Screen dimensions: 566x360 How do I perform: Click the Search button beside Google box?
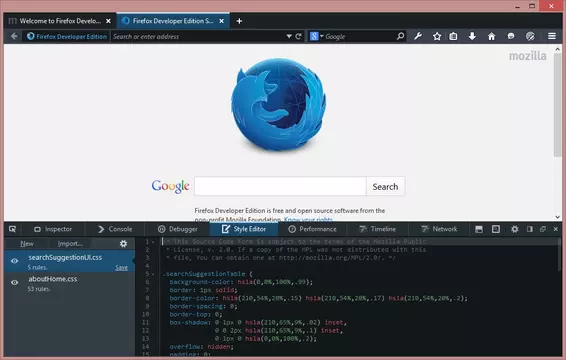(x=385, y=186)
